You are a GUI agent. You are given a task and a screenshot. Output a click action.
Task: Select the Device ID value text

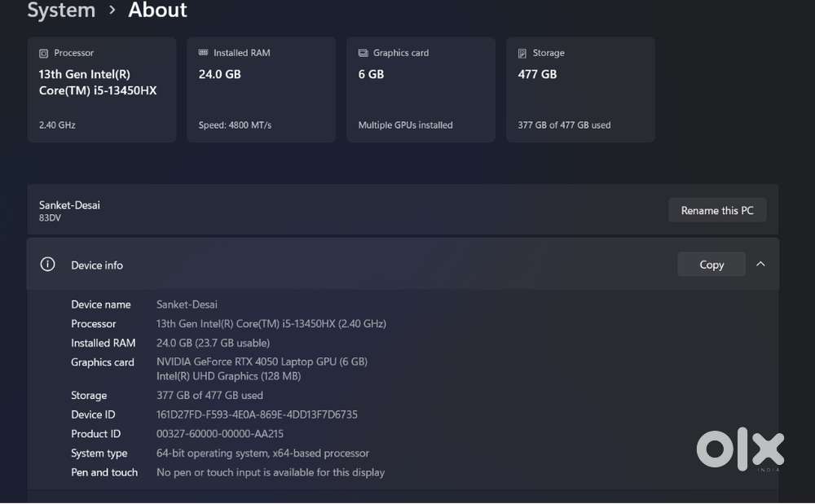coord(257,414)
